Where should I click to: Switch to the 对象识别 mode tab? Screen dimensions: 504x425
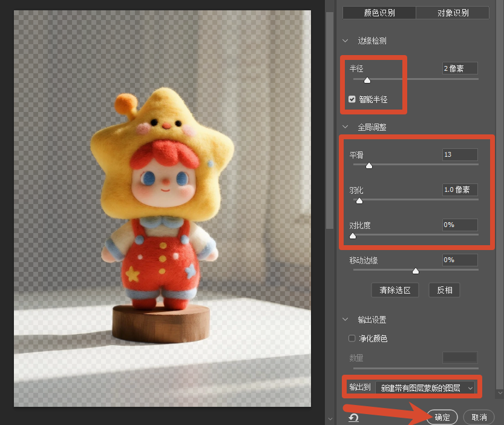(453, 13)
